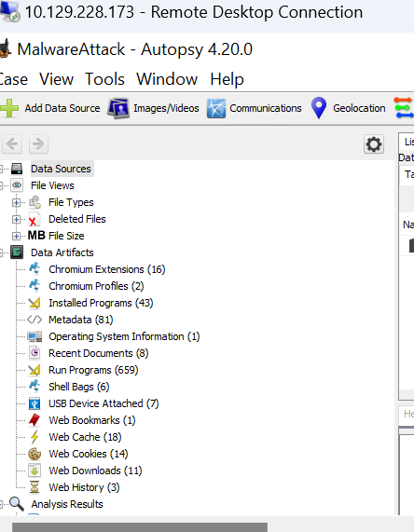Click the Data Sources drive icon
414x532 pixels.
[x=17, y=169]
